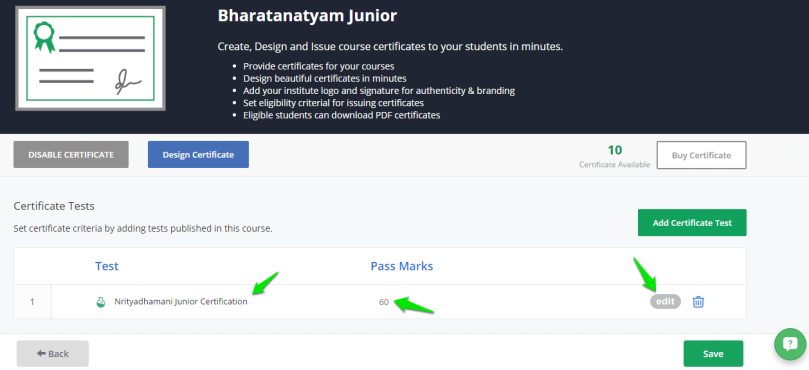Click the certificate illustration image

coord(90,58)
